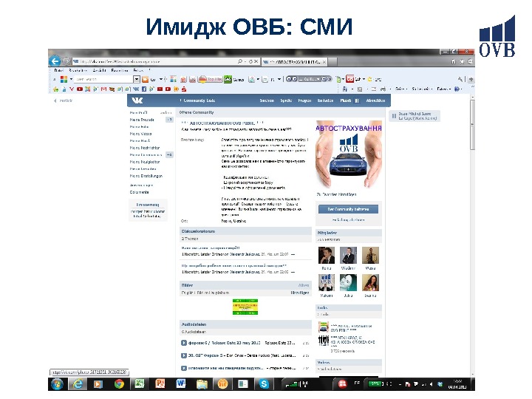Open Internet Explorer from the taskbar
The image size is (532, 399).
tap(78, 384)
